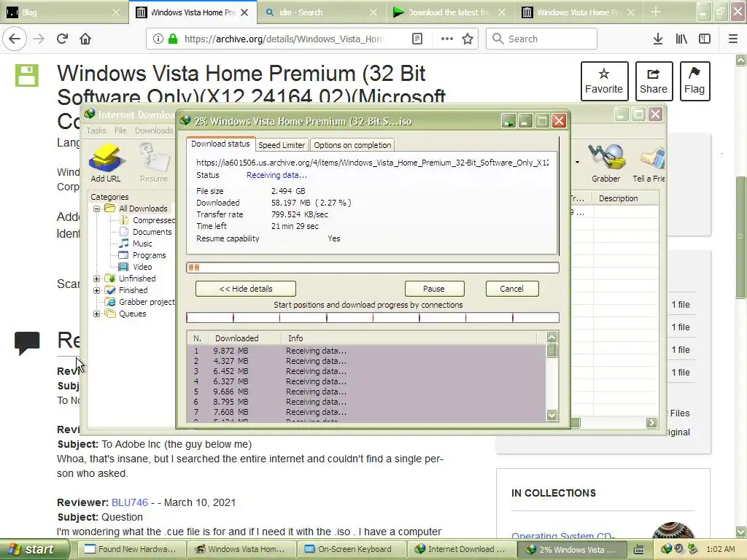Show site information icon in address bar

click(x=158, y=39)
